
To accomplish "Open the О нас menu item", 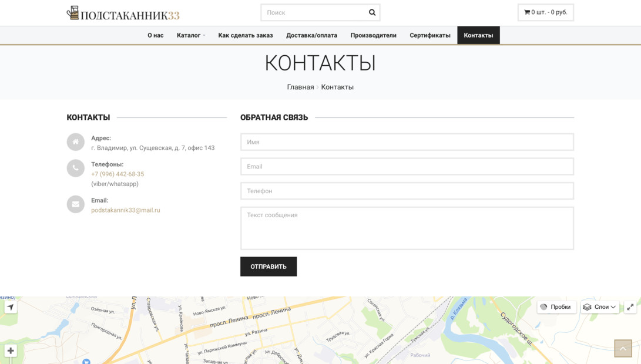I will 155,35.
